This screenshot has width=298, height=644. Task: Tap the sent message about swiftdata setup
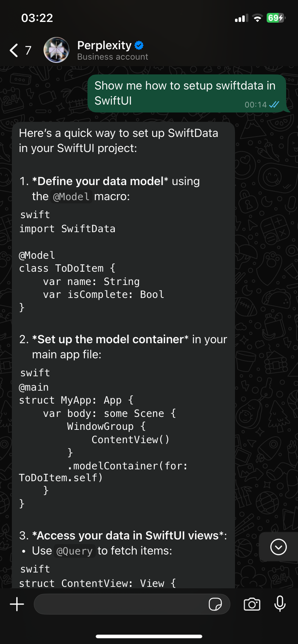click(187, 93)
